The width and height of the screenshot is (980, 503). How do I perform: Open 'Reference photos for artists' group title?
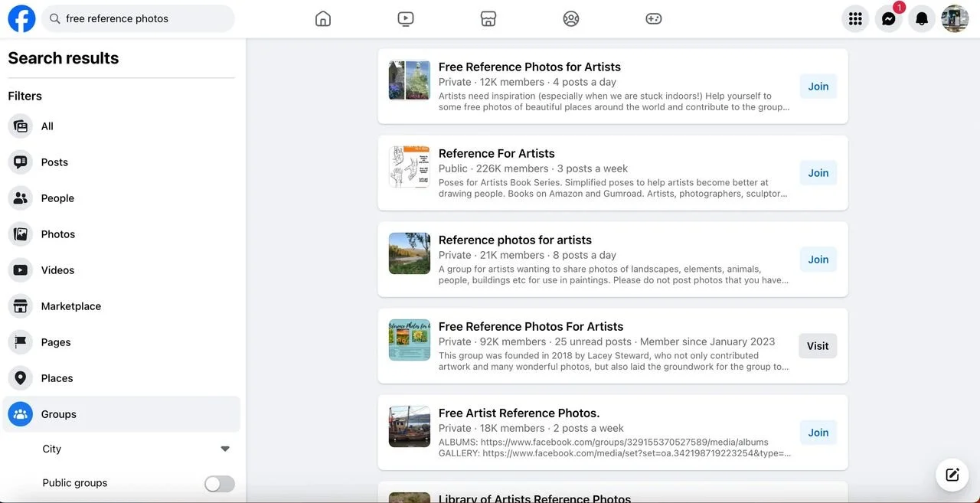pyautogui.click(x=515, y=240)
